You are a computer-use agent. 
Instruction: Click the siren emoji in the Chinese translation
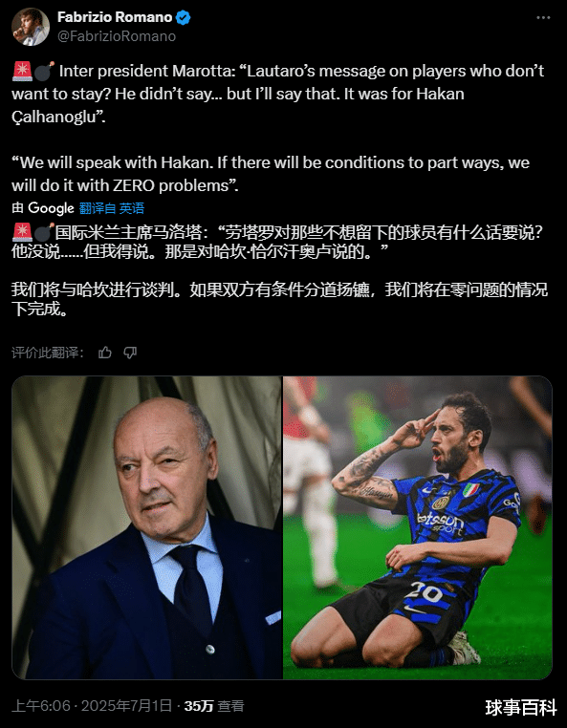tap(22, 231)
